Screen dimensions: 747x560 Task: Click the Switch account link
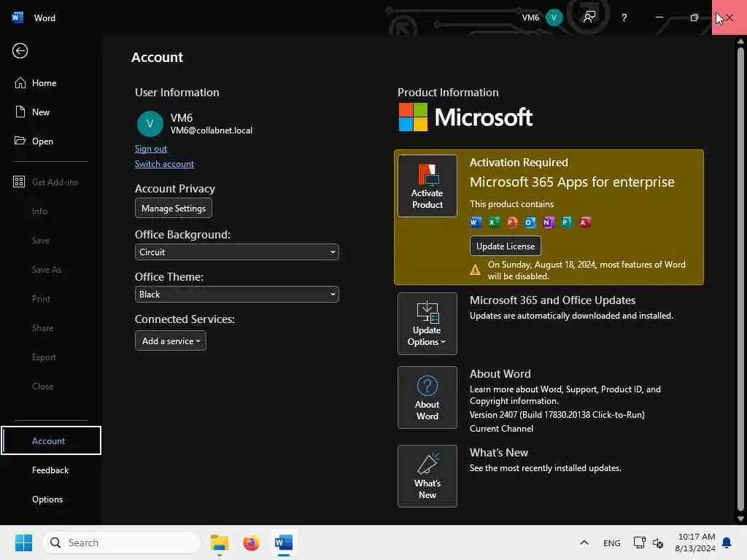[x=164, y=164]
